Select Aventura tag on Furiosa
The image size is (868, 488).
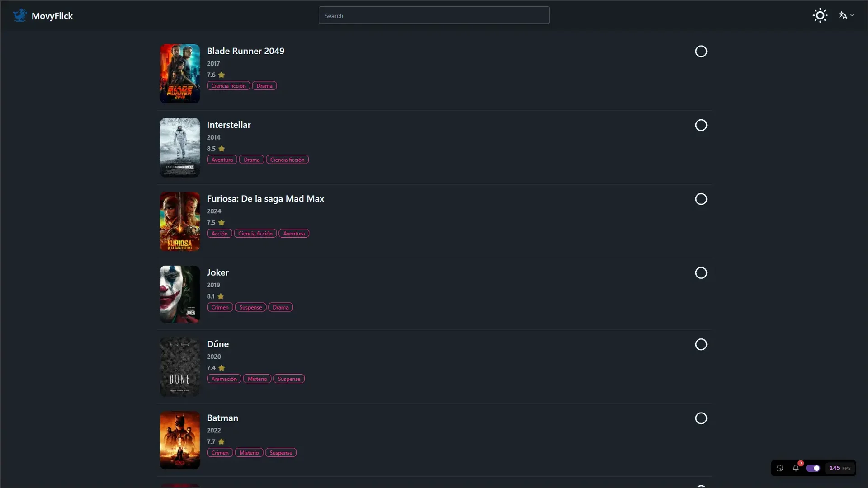coord(294,234)
